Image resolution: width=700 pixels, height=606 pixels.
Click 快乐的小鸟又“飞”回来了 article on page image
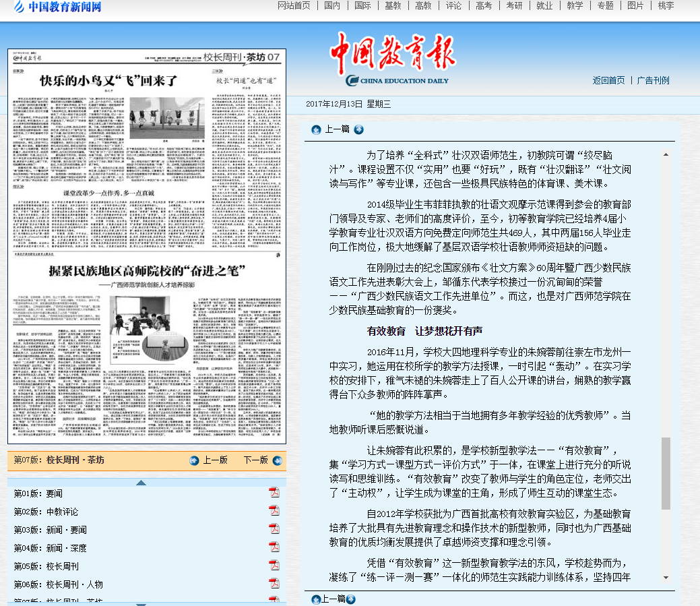(x=109, y=81)
